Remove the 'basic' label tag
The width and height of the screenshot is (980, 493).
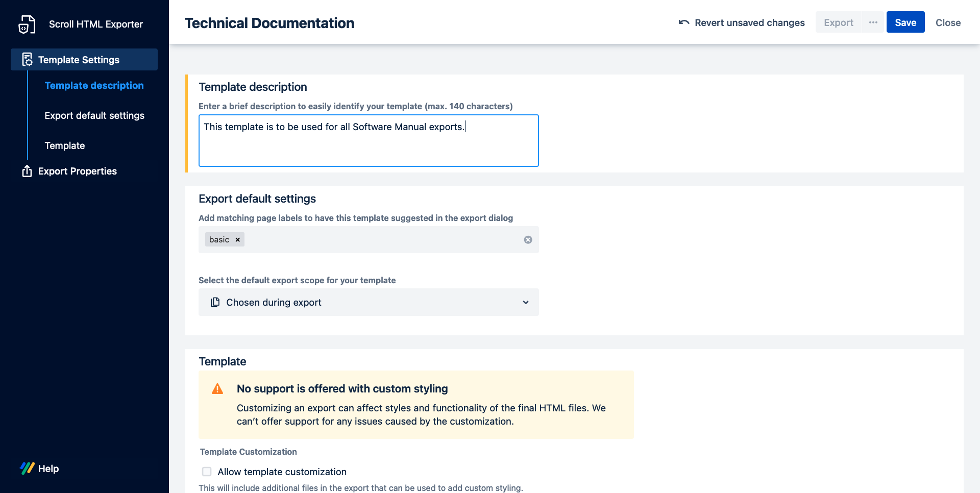[237, 240]
